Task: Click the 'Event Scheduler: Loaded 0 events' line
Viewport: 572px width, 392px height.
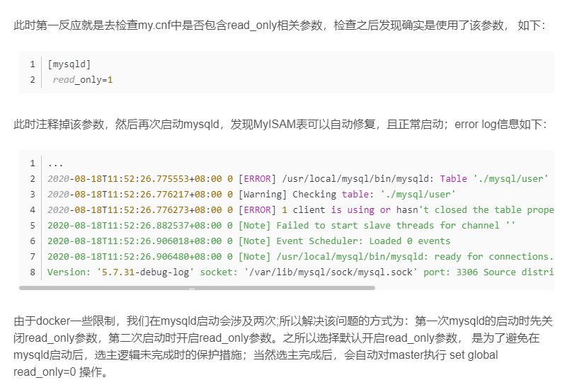Action: 248,241
